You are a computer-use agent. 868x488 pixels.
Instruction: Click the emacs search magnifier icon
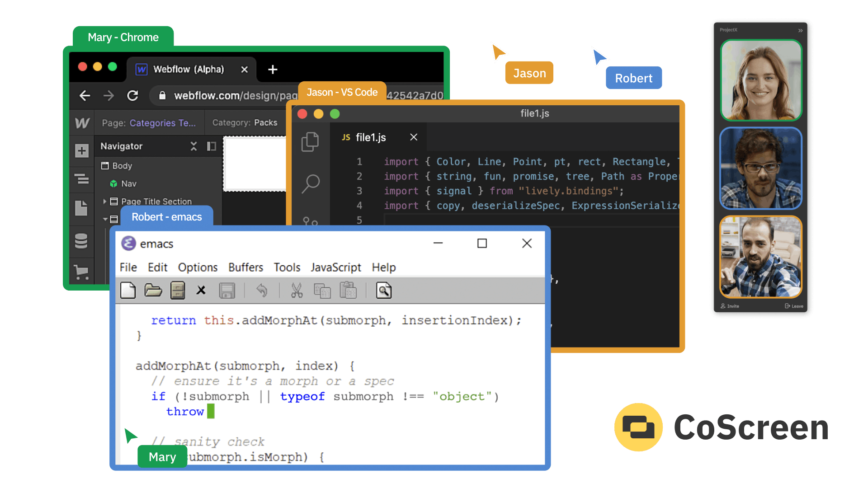(383, 291)
